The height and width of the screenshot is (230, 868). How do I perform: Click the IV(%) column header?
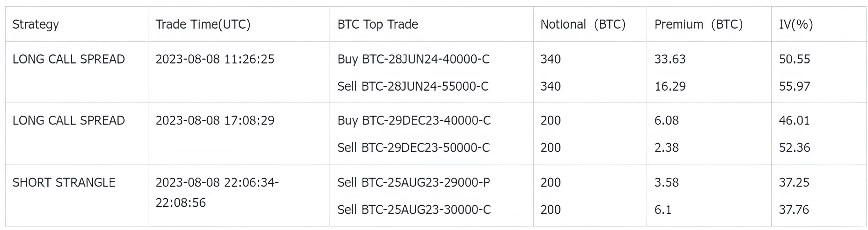click(796, 24)
